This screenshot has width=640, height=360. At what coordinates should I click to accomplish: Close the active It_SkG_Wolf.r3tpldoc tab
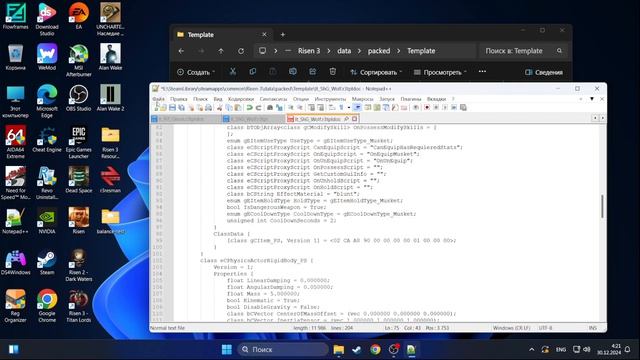click(355, 119)
